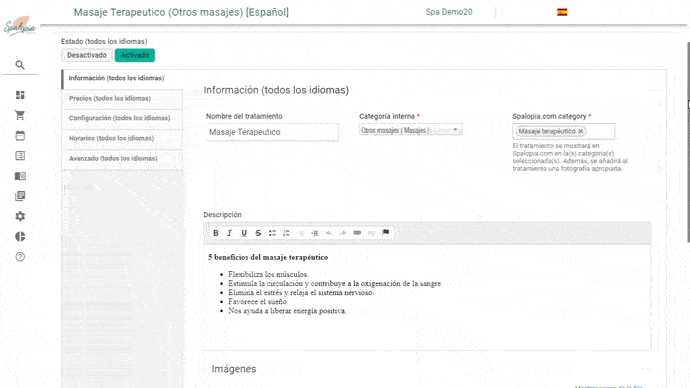Remove link in description editor

tap(371, 233)
